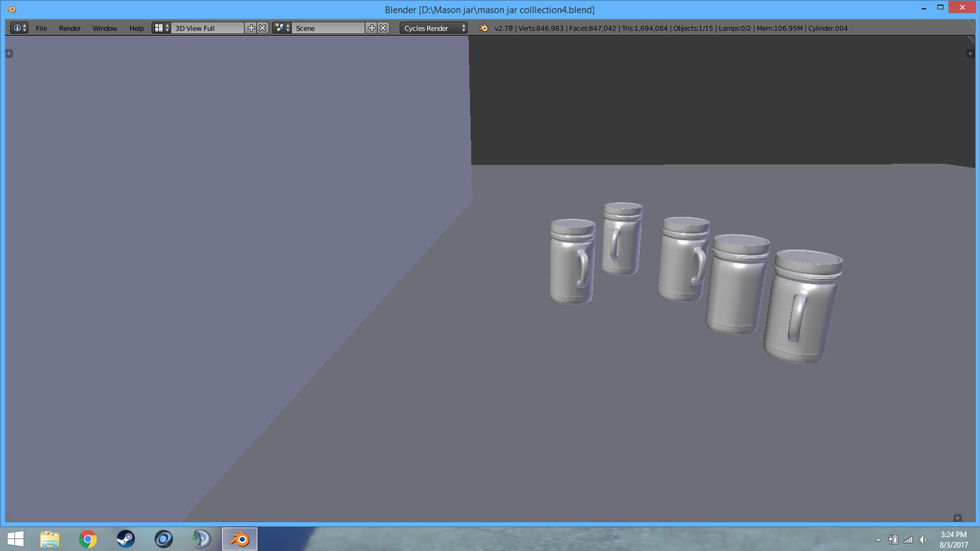The image size is (980, 551).
Task: Click the Mem:106.95M statistic text
Action: click(779, 28)
